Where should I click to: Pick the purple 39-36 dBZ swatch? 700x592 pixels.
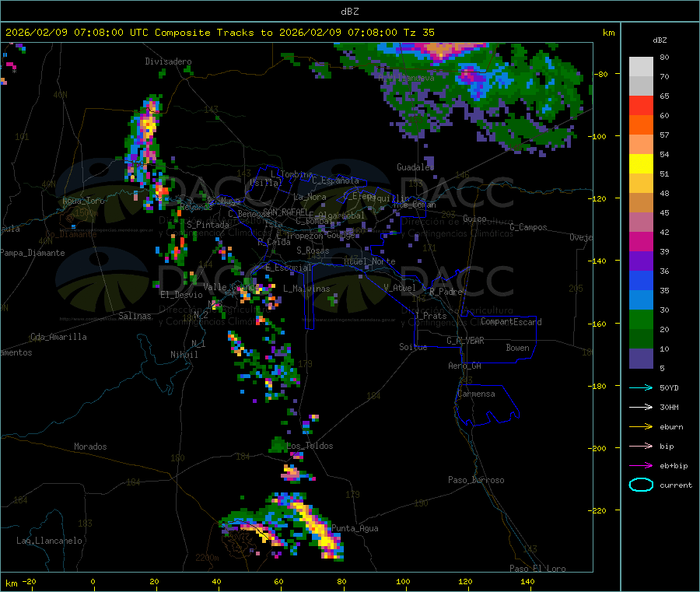pyautogui.click(x=641, y=261)
